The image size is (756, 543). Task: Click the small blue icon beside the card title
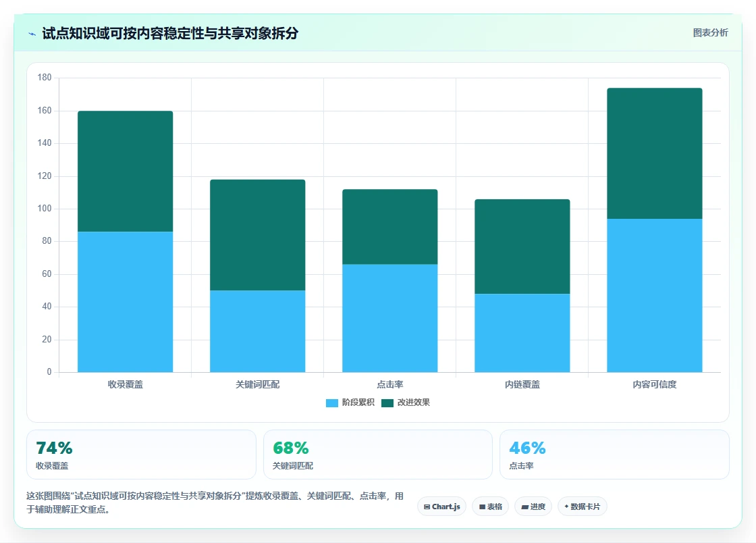pyautogui.click(x=32, y=34)
